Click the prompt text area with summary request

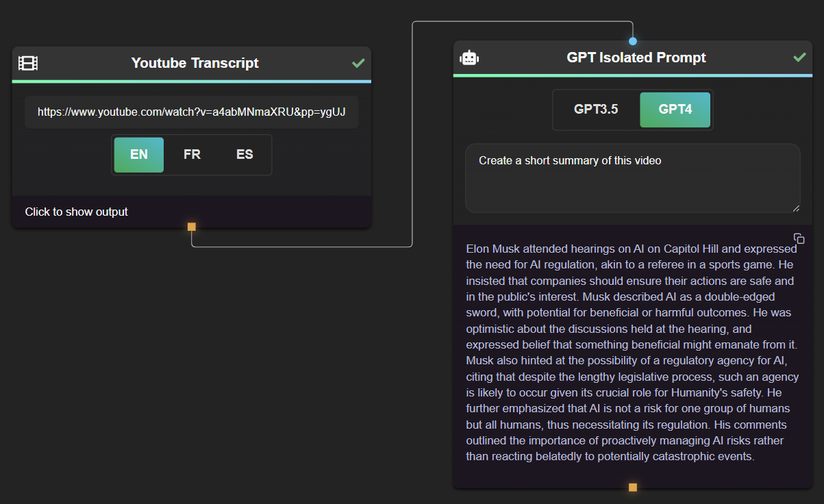[633, 178]
